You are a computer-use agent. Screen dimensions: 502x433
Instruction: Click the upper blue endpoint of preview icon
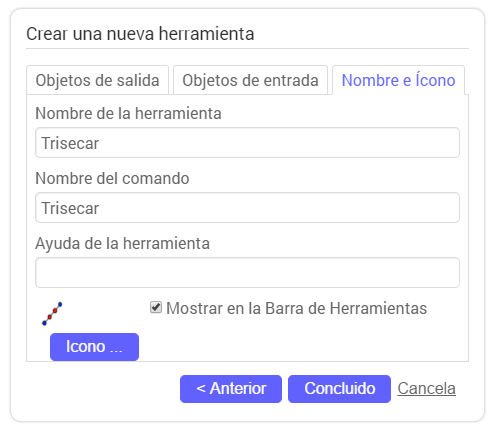pyautogui.click(x=60, y=304)
